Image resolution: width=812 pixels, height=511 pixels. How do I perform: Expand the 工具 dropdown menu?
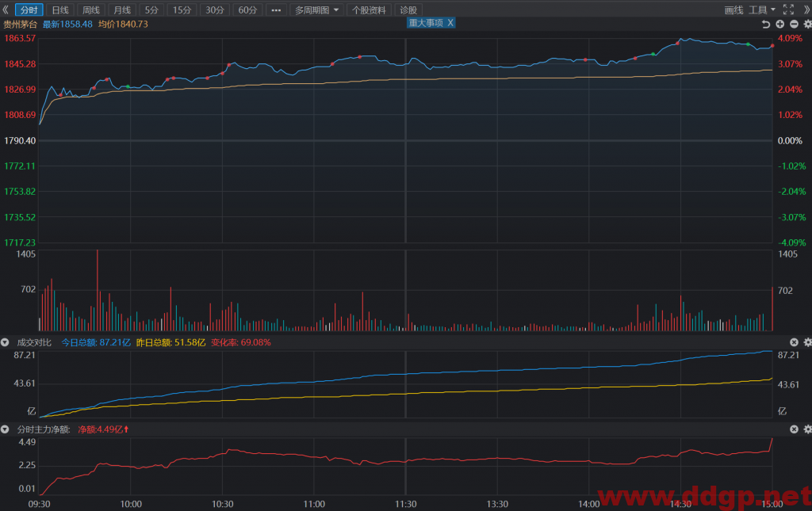[762, 10]
